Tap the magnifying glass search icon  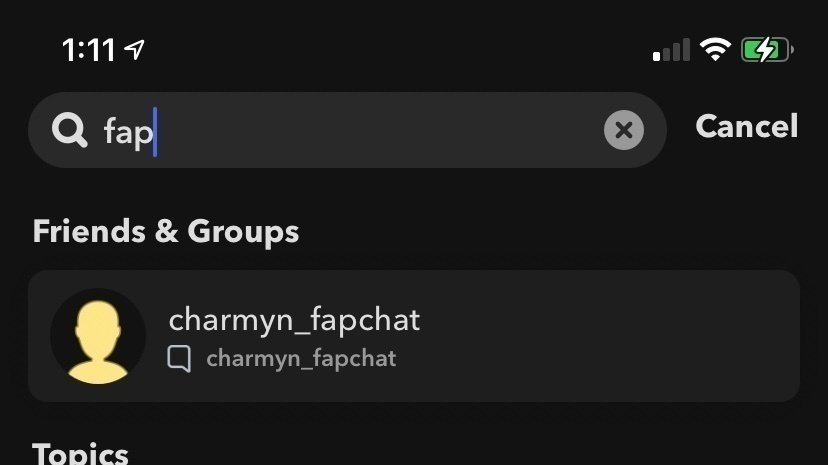(x=70, y=130)
